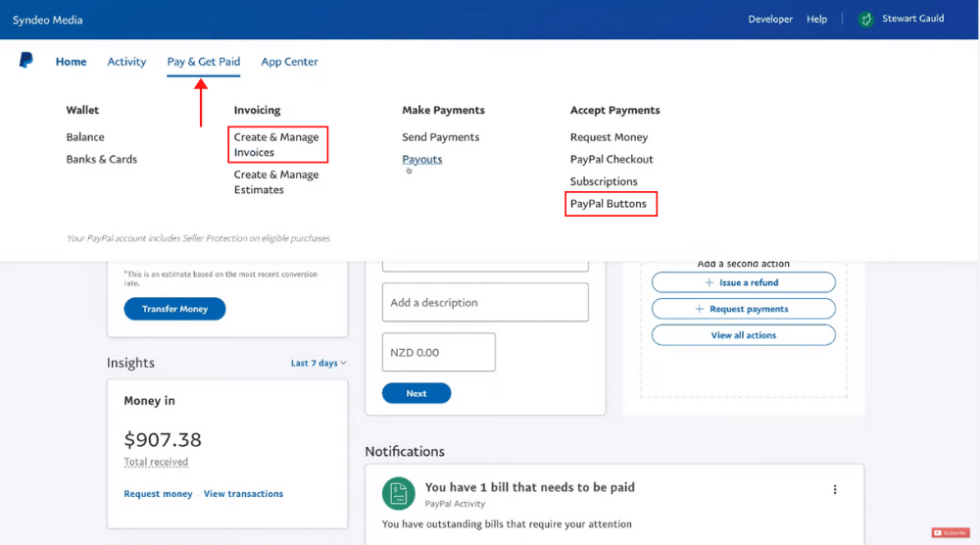Open Create & Manage Estimates

276,182
